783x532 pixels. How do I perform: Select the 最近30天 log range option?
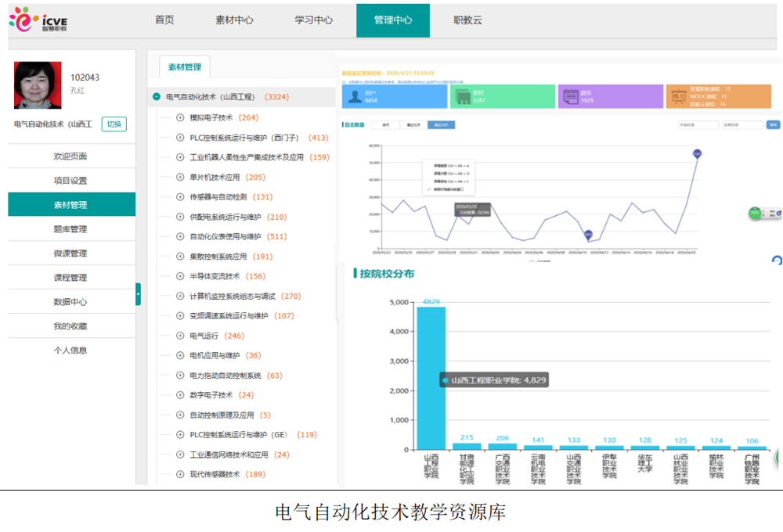[441, 124]
